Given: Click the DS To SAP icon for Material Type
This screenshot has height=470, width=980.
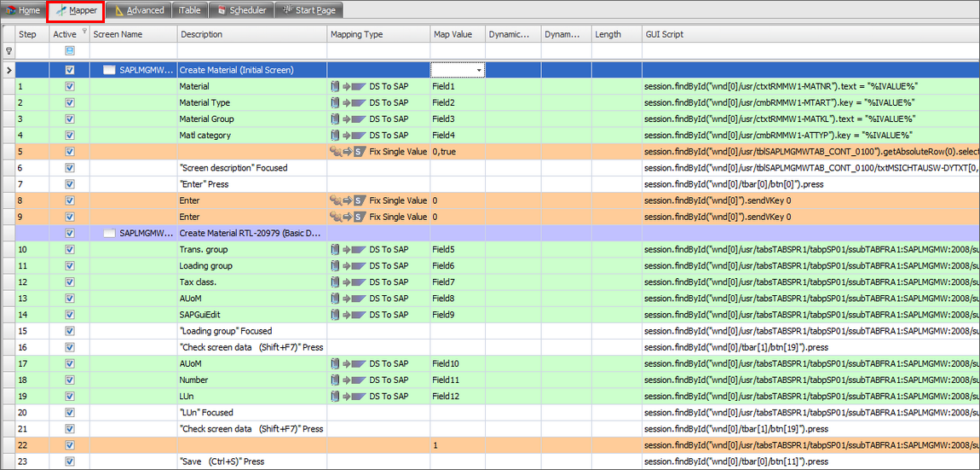Looking at the screenshot, I should click(349, 102).
